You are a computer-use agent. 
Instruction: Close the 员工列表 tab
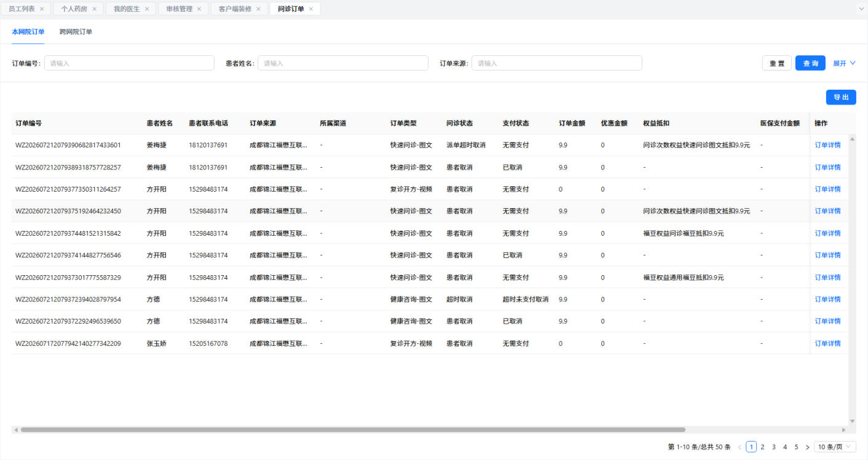coord(42,9)
